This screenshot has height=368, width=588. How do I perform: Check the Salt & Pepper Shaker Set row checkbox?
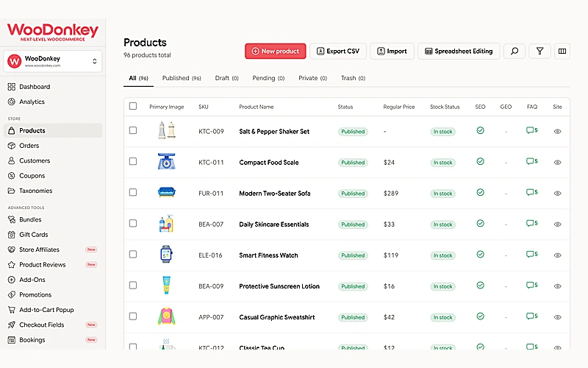pyautogui.click(x=133, y=130)
